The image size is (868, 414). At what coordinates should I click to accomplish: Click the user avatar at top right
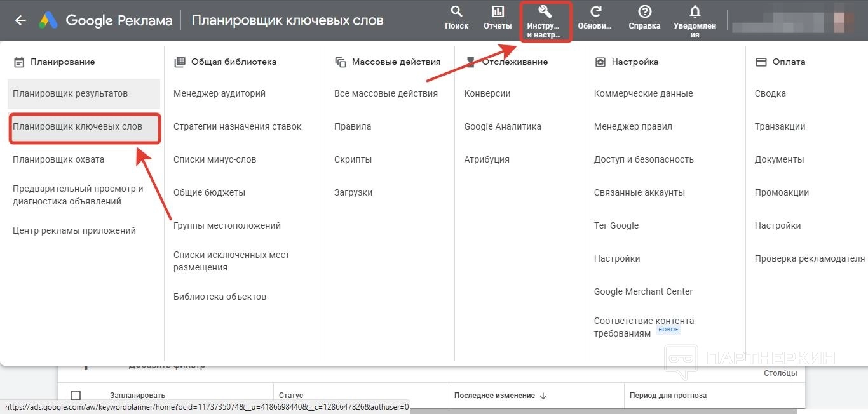click(843, 23)
